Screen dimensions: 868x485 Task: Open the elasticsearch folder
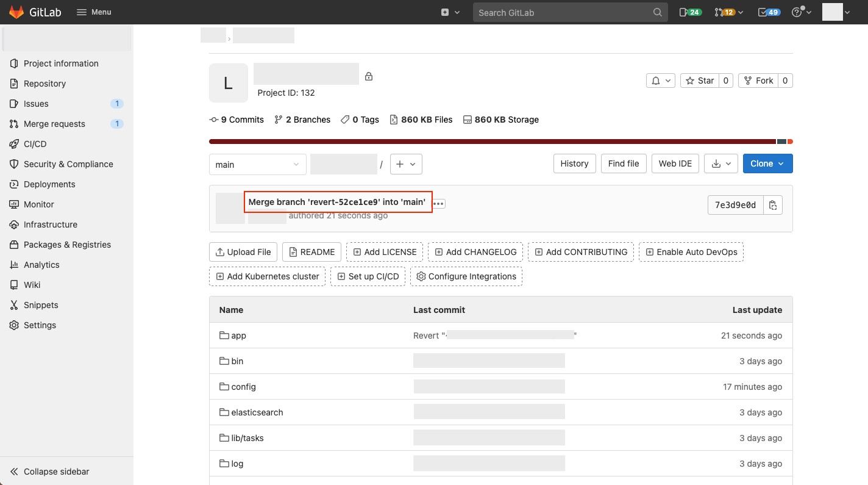pos(257,412)
